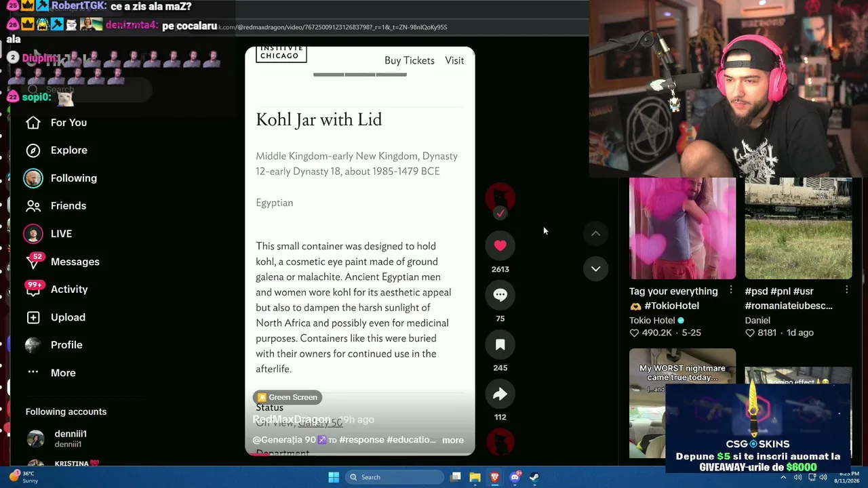Screen dimensions: 868x488
Task: Click the 'Tag your everything' video title
Action: point(673,298)
